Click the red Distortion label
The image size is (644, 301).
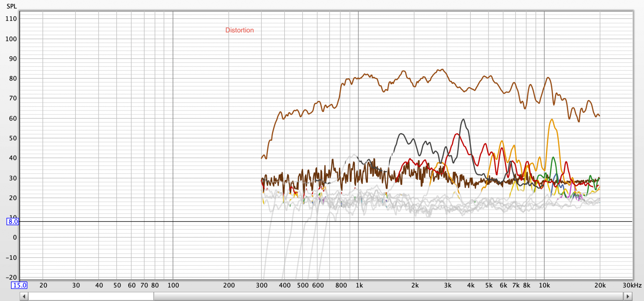[x=240, y=30]
